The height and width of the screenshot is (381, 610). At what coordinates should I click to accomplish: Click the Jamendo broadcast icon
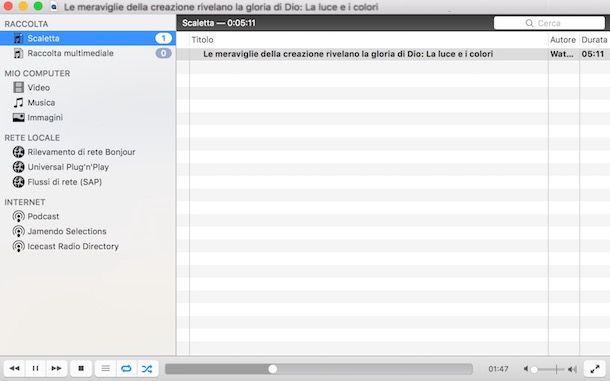pyautogui.click(x=18, y=232)
